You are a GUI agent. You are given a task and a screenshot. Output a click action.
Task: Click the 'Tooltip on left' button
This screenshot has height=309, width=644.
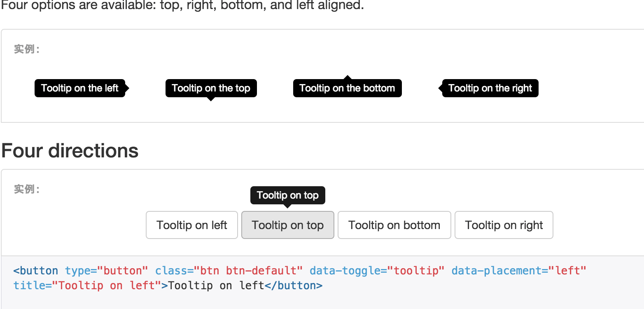(191, 225)
